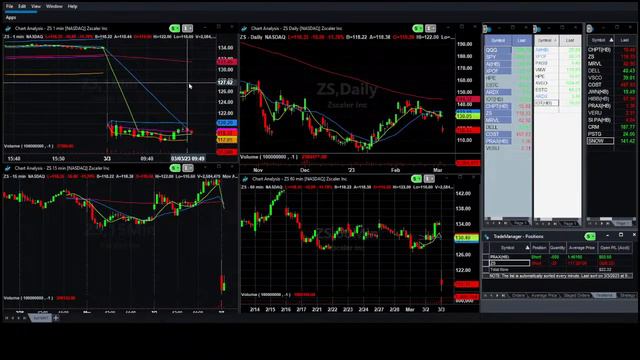Image resolution: width=640 pixels, height=360 pixels.
Task: Toggle grey interval link on ZS 60 min chart
Action: 429,179
